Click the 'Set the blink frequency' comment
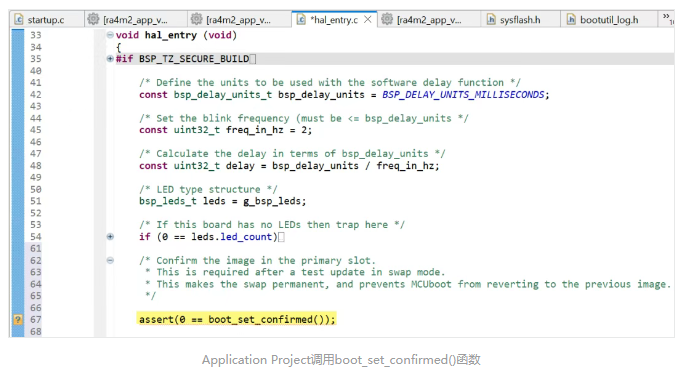 [304, 118]
